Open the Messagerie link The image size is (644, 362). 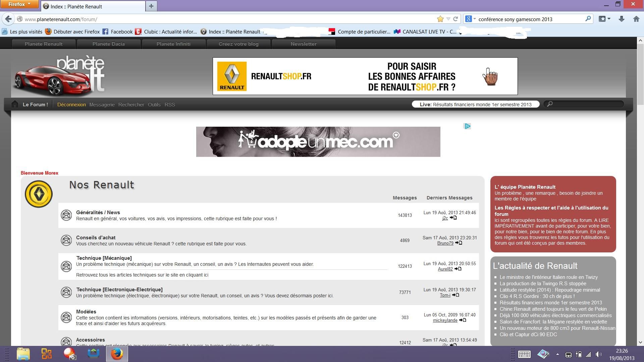tap(102, 105)
